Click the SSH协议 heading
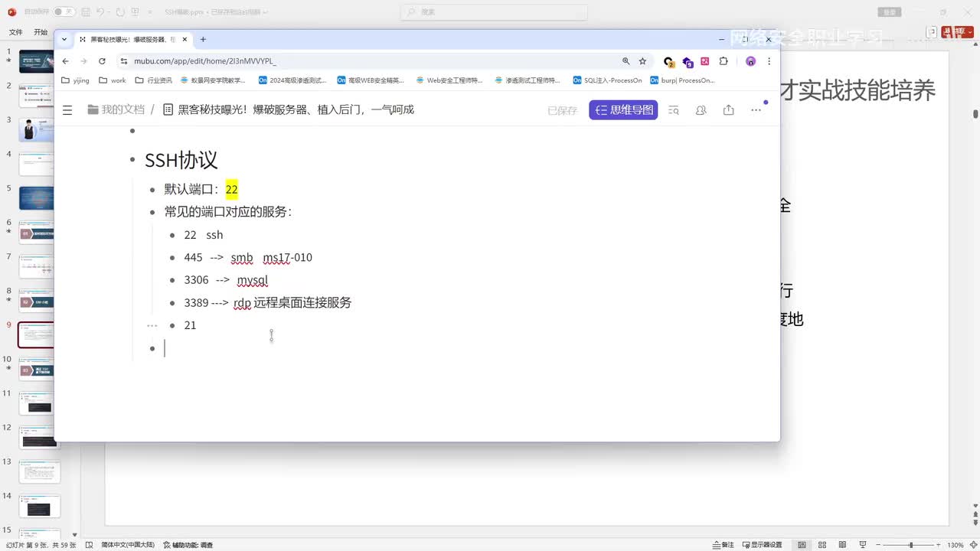 [x=181, y=160]
